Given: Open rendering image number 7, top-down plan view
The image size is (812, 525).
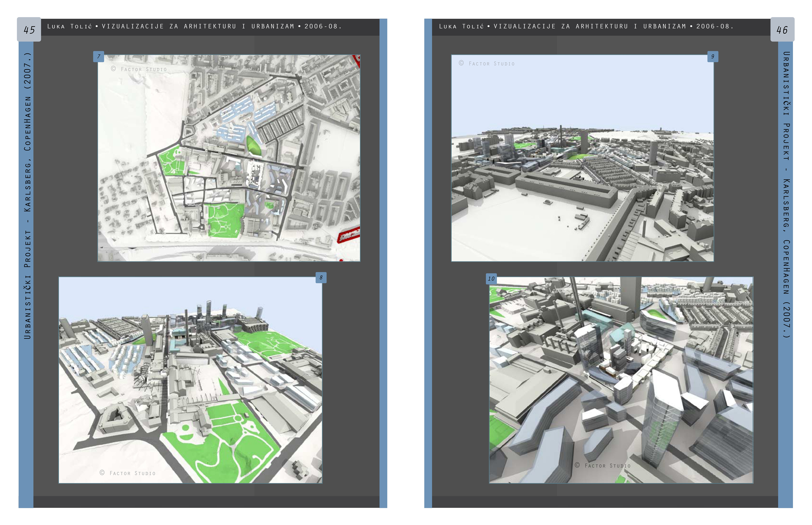Looking at the screenshot, I should pos(229,158).
